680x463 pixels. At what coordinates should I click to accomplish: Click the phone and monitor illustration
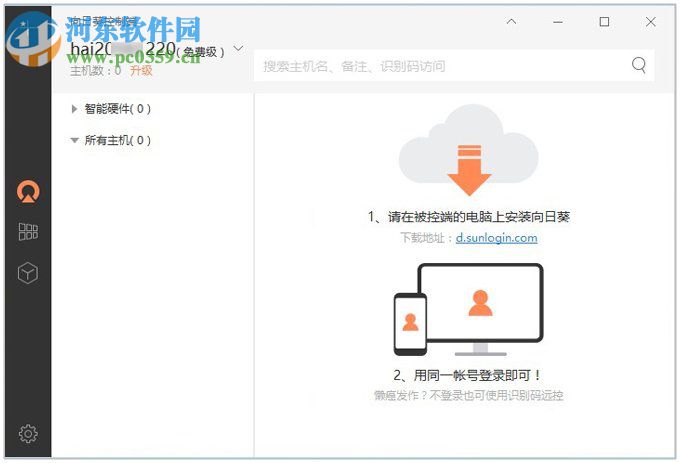pyautogui.click(x=468, y=310)
